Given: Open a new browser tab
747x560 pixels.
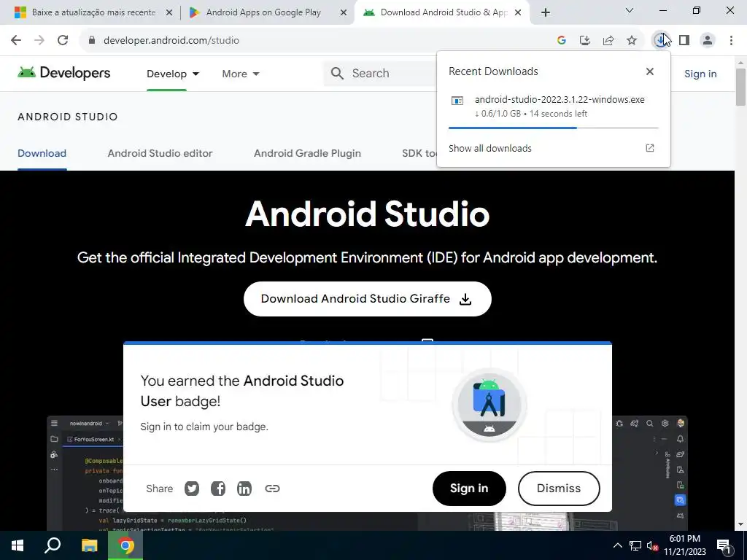Looking at the screenshot, I should 546,12.
